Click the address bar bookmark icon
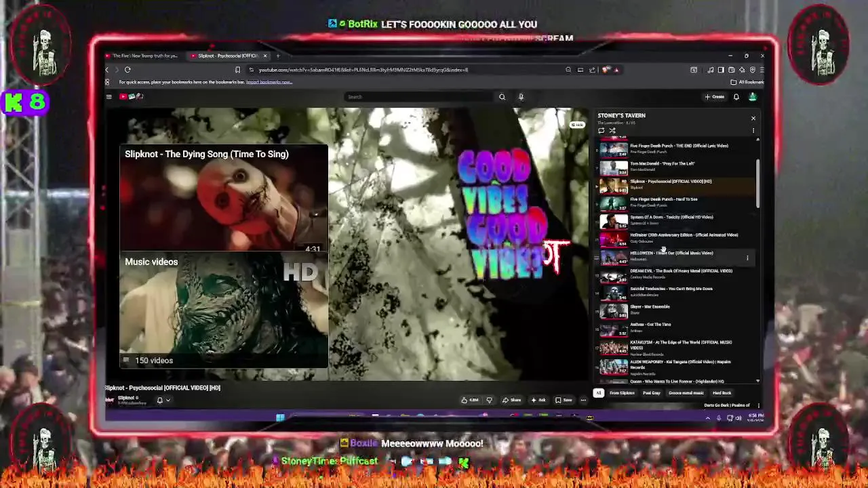 [237, 70]
